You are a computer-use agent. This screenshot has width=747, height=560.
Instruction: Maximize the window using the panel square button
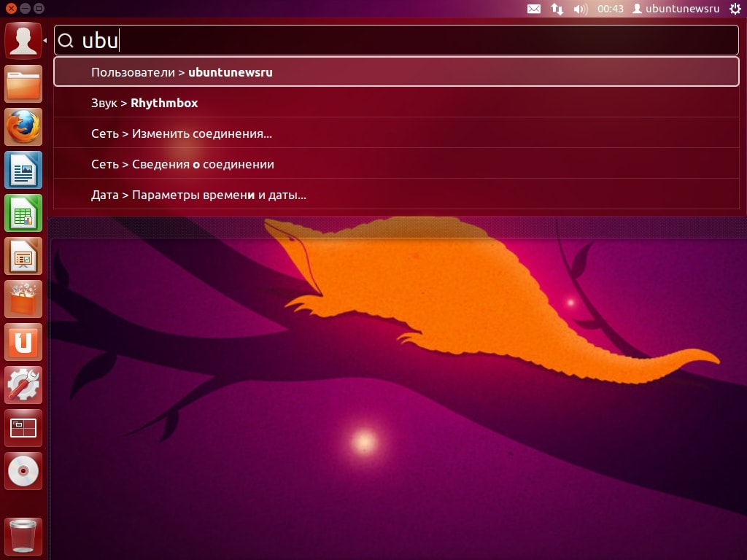(x=39, y=8)
